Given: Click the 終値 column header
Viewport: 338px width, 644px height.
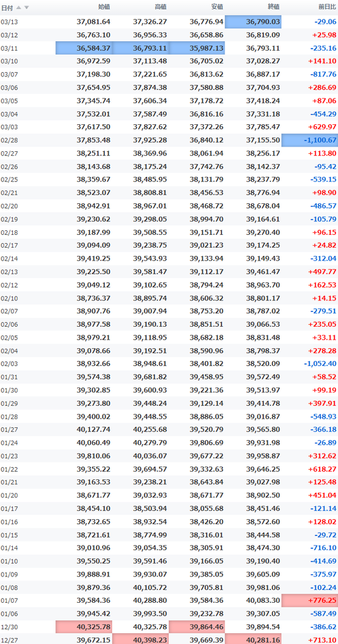Looking at the screenshot, I should pos(274,7).
